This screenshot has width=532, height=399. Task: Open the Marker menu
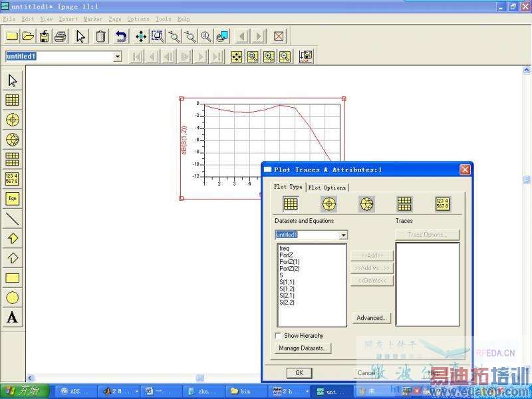point(93,19)
